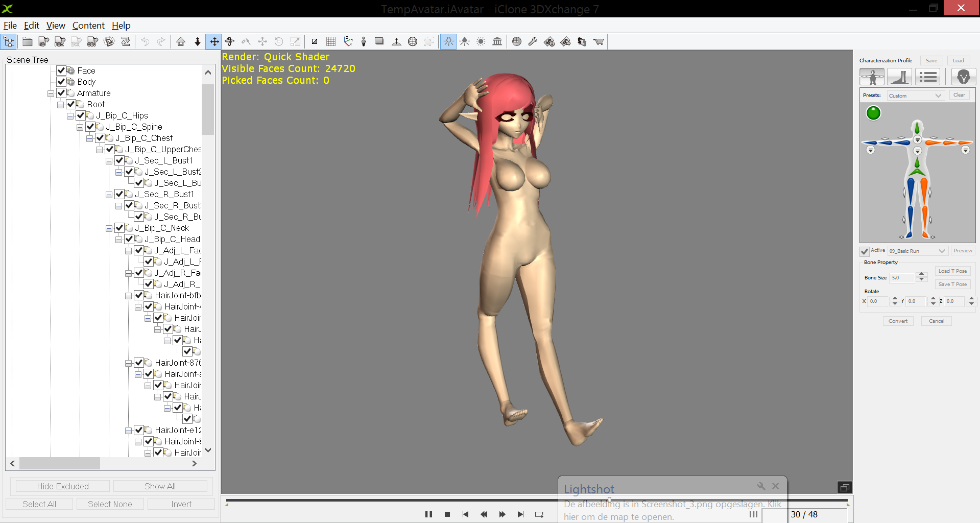Uncheck the Body item checkbox
Image resolution: width=980 pixels, height=523 pixels.
[61, 82]
